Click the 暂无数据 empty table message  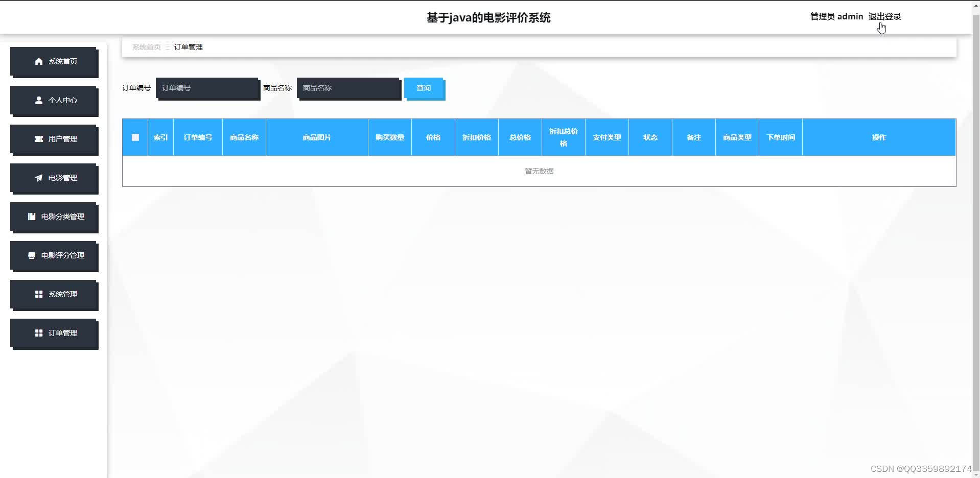pos(539,171)
